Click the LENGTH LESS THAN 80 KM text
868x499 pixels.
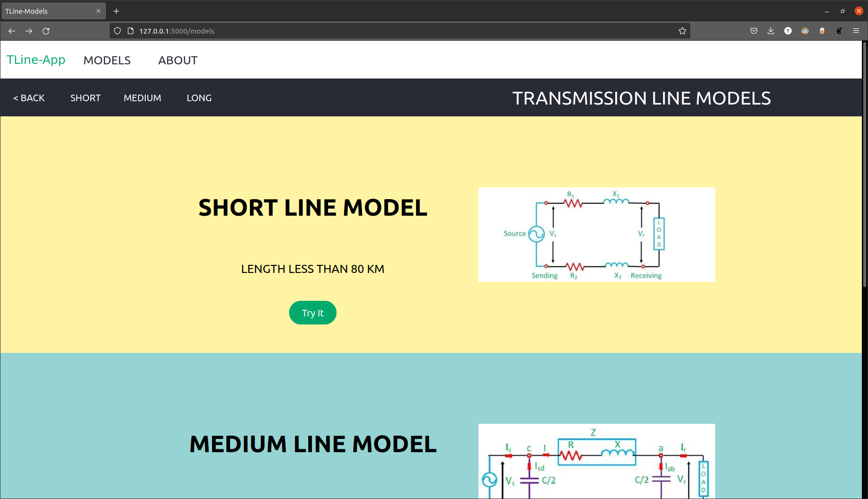(x=313, y=269)
